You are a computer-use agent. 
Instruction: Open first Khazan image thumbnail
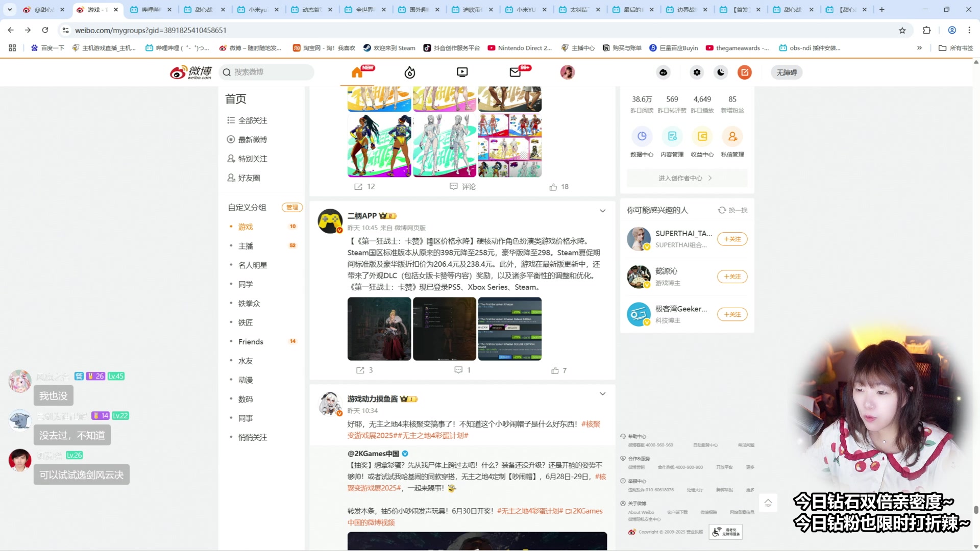click(379, 329)
